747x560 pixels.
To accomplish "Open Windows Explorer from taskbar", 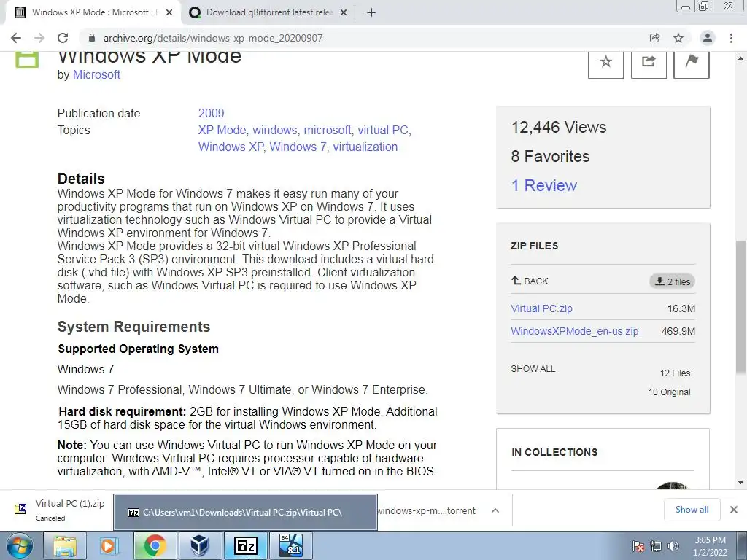I will pyautogui.click(x=65, y=545).
